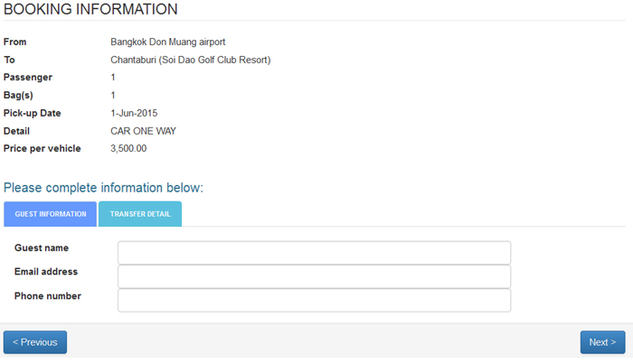Click the Bag(s) label

pos(18,96)
